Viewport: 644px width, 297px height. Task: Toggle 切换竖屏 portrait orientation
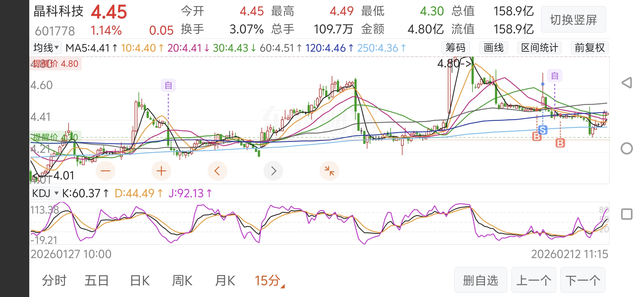(x=573, y=20)
